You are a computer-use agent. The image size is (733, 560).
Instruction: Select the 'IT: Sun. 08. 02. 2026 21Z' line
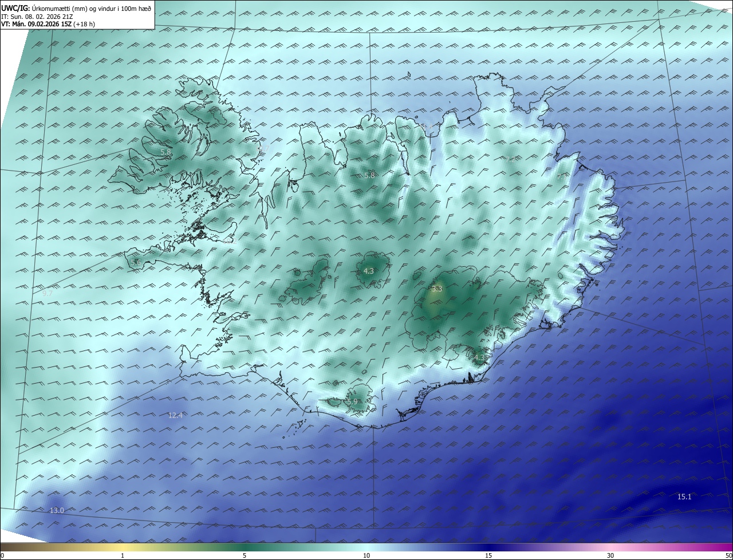point(37,17)
